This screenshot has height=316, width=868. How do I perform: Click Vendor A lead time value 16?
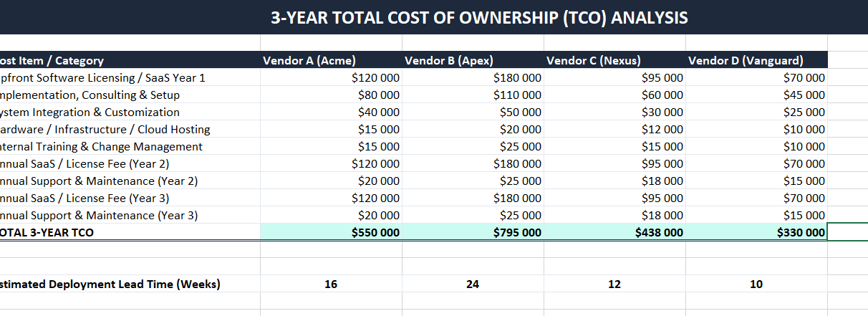point(332,284)
